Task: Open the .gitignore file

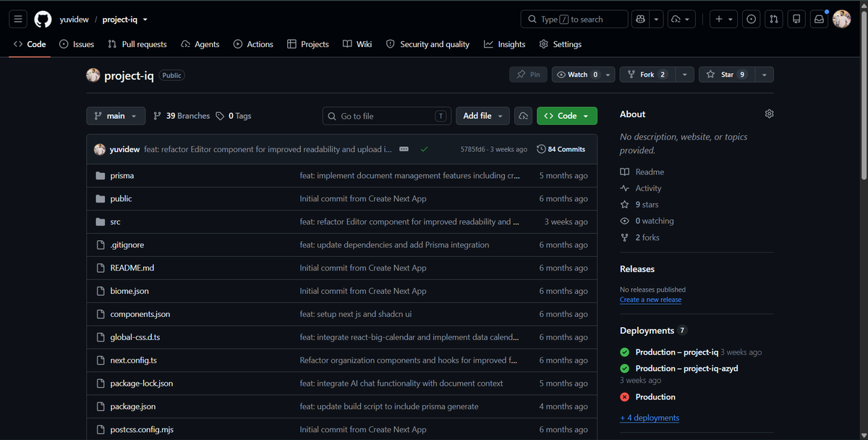Action: coord(127,245)
